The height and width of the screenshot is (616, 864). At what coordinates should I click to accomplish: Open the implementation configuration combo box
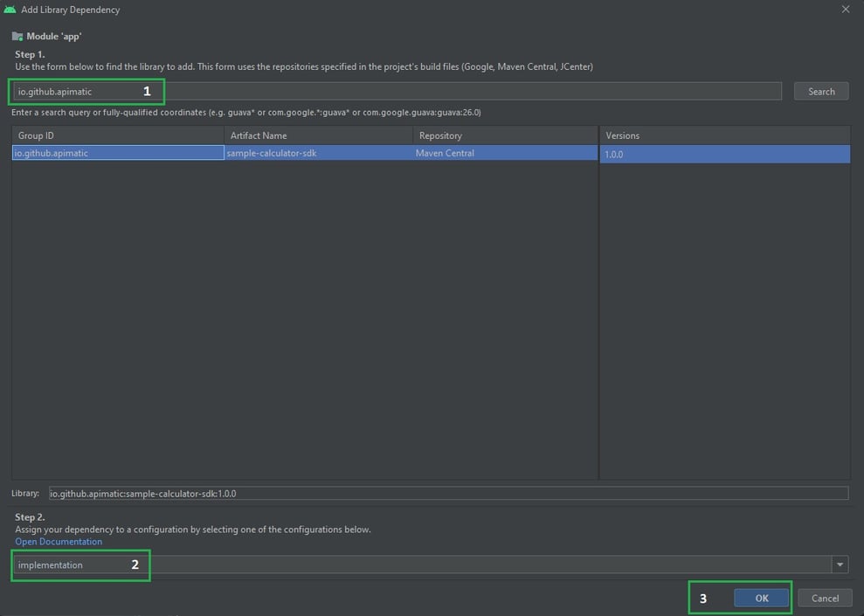79,564
